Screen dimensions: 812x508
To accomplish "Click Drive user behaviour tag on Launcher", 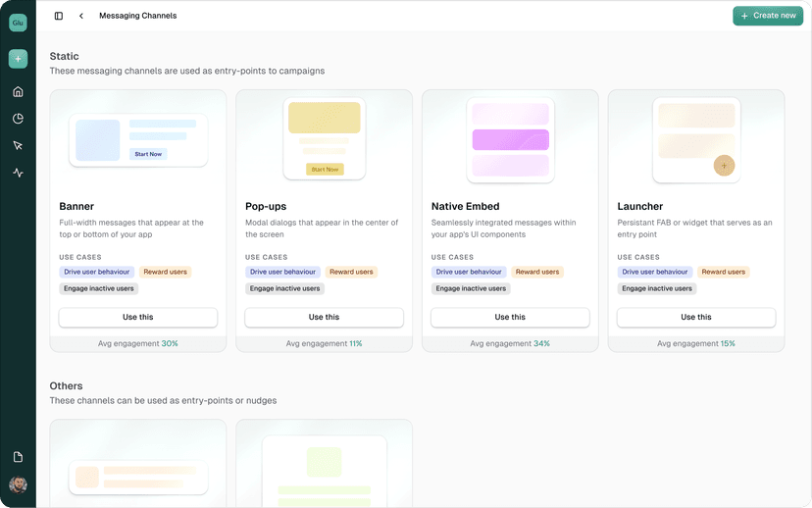I will tap(654, 272).
